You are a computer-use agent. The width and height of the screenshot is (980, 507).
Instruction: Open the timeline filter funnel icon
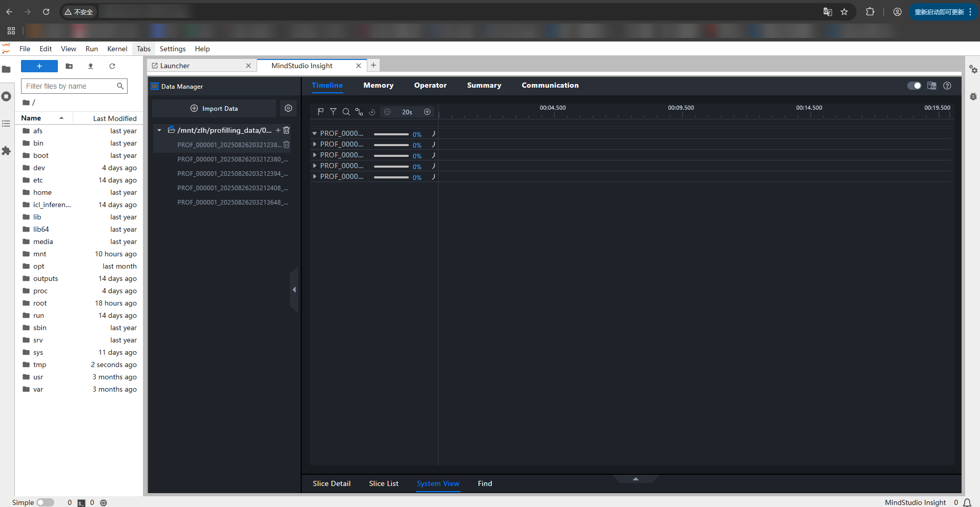[333, 112]
